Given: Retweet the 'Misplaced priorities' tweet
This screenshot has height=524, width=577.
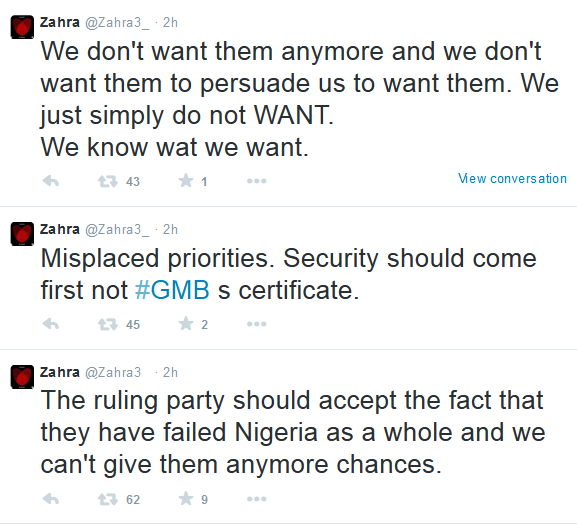Looking at the screenshot, I should point(107,324).
